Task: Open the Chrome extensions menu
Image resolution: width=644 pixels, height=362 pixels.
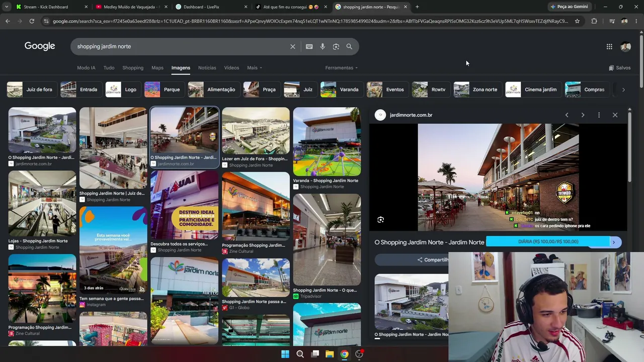Action: pyautogui.click(x=594, y=21)
